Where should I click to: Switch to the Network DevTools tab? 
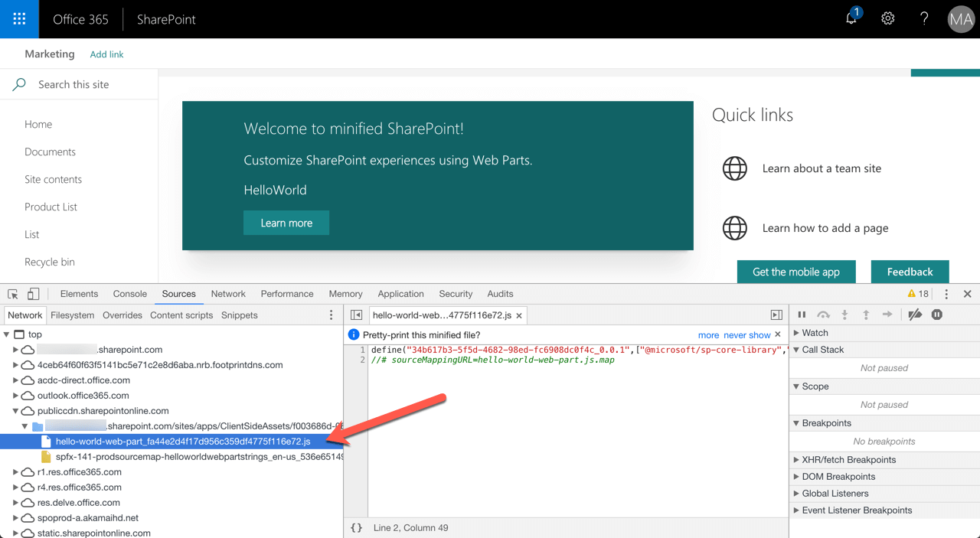click(228, 294)
